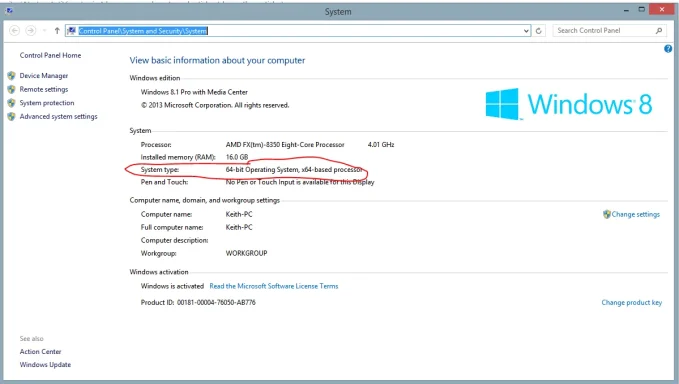Maximize the System window
Screen dimensions: 679x384
(642, 10)
